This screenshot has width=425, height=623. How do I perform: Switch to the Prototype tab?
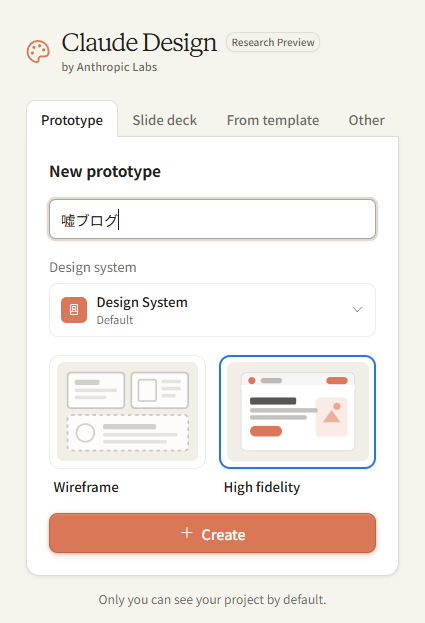[x=72, y=120]
